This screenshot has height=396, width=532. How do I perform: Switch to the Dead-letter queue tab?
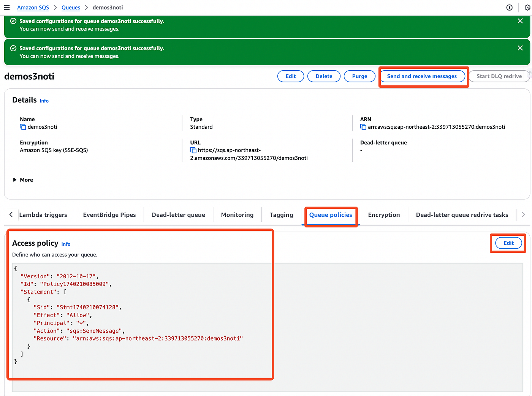pyautogui.click(x=179, y=215)
